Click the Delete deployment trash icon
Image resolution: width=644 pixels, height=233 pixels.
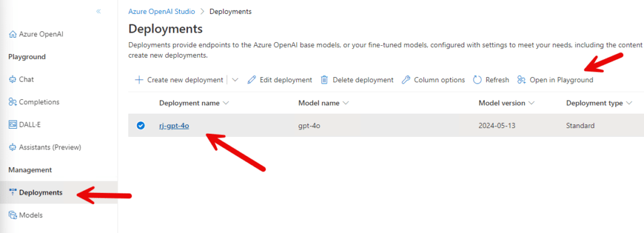point(324,80)
